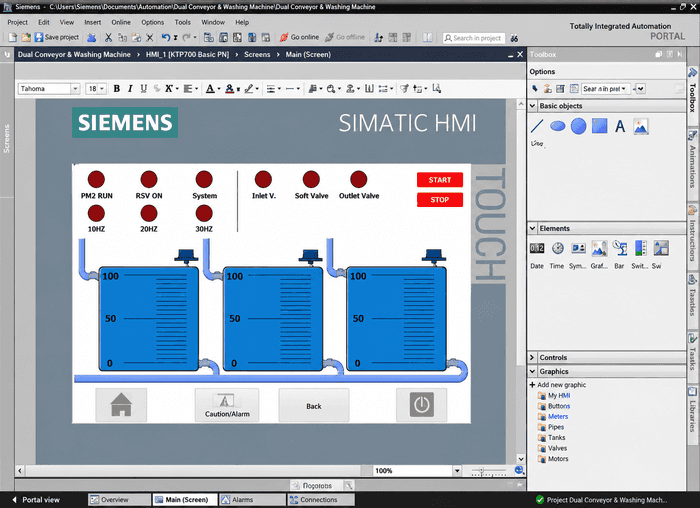Click the binoculars search icon
The height and width of the screenshot is (508, 700).
514,38
